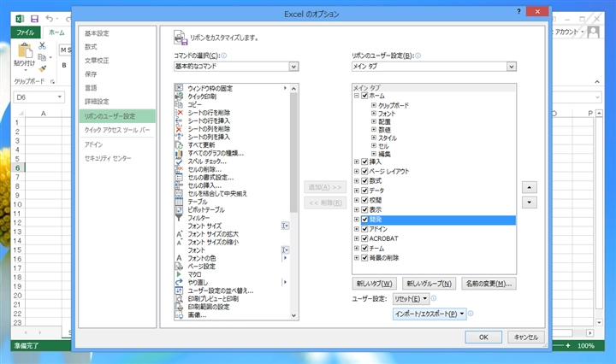Select the セルを結合して中央揃え command icon

(x=179, y=193)
